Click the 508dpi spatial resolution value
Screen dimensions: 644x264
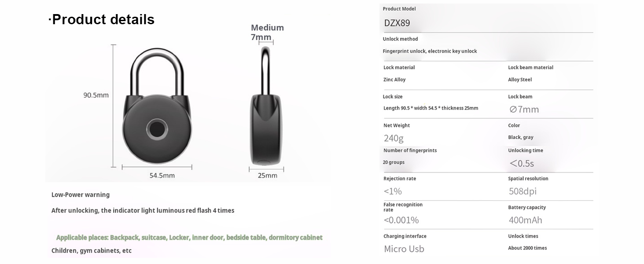[x=523, y=191]
